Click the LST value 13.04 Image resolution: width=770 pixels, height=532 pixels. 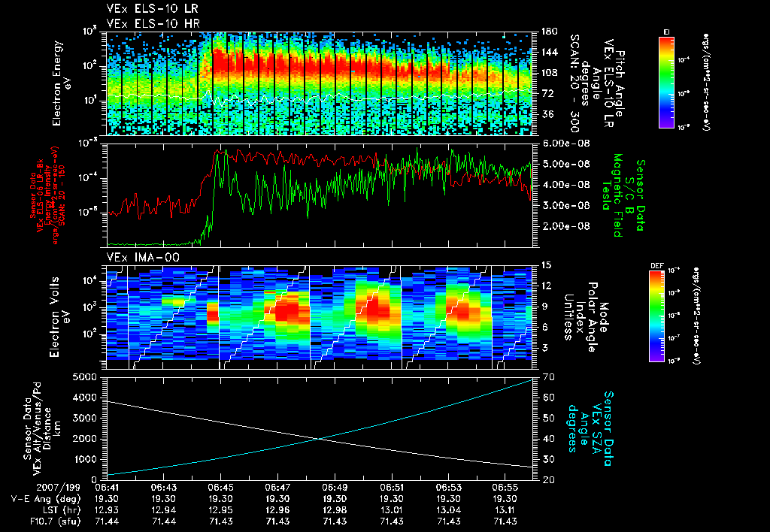point(448,510)
